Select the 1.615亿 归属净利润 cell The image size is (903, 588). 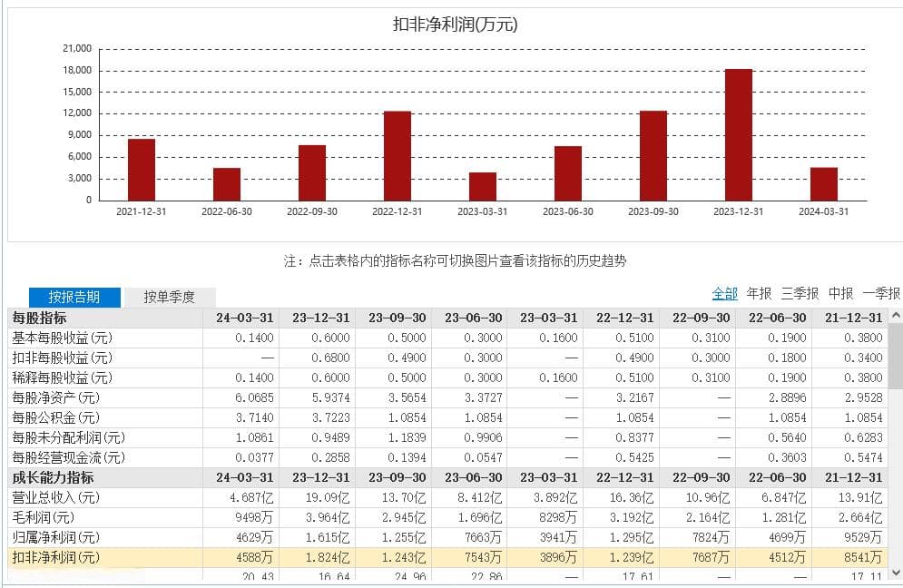[328, 537]
